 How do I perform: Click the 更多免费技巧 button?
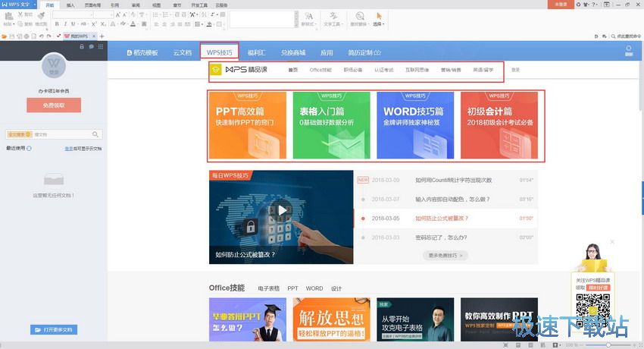(445, 255)
